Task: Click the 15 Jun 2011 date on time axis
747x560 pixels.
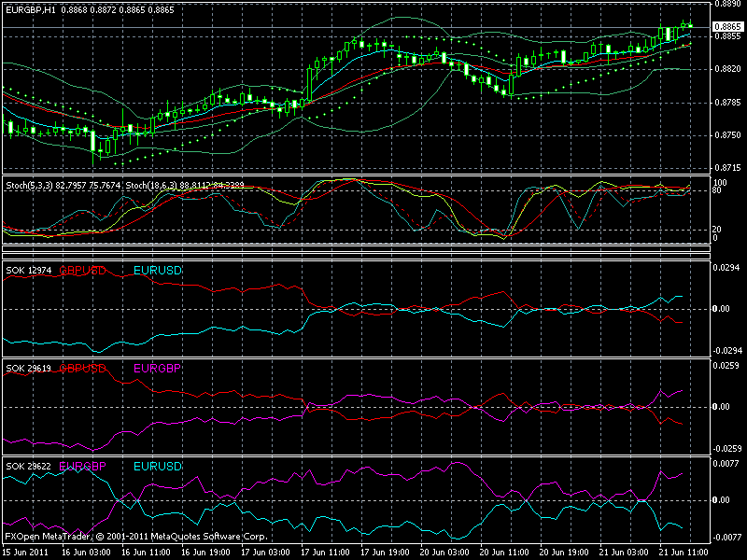Action: 27,552
